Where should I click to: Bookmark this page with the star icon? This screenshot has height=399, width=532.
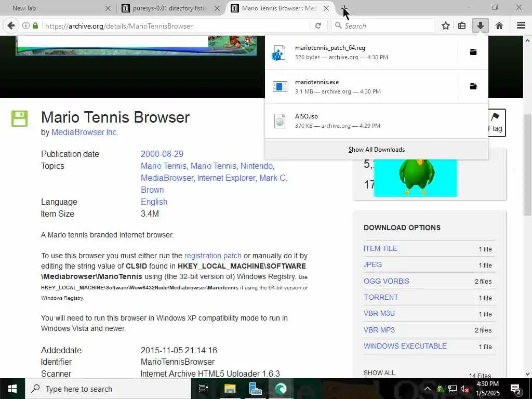(x=445, y=26)
